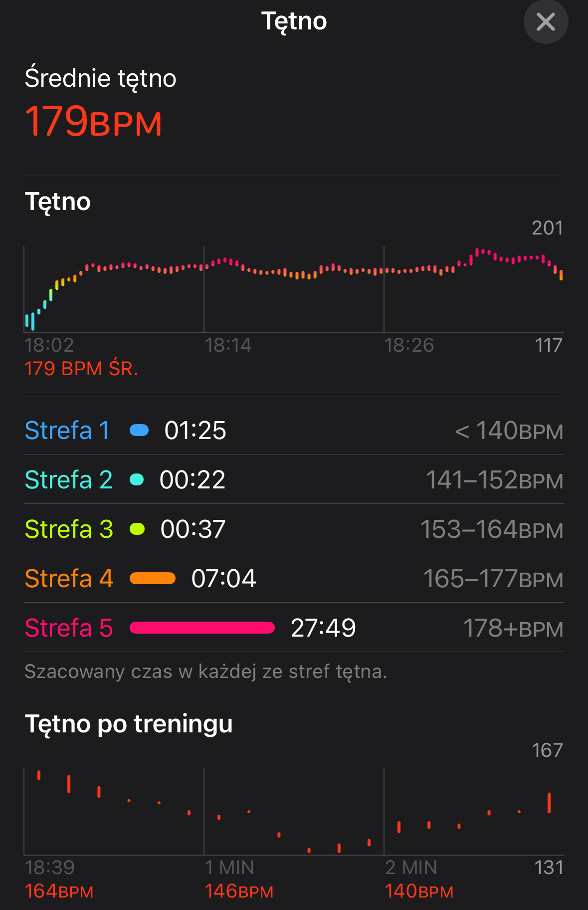Screen dimensions: 588x910
Task: Tap the Tętno po treningu heading
Action: 129,723
